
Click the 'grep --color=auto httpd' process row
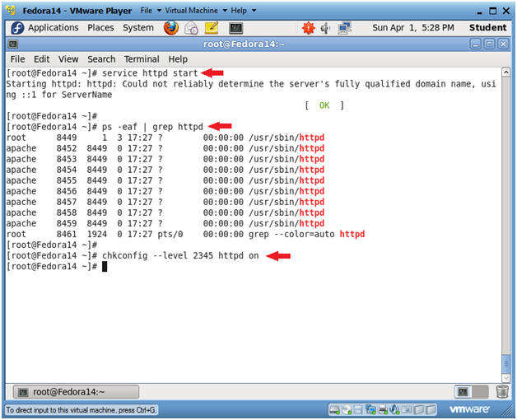(185, 234)
